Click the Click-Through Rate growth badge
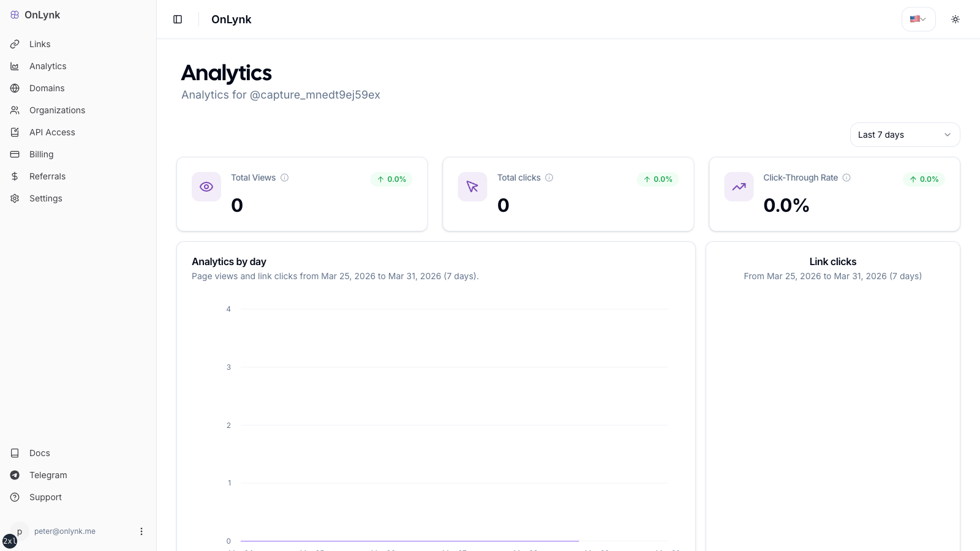 [924, 179]
